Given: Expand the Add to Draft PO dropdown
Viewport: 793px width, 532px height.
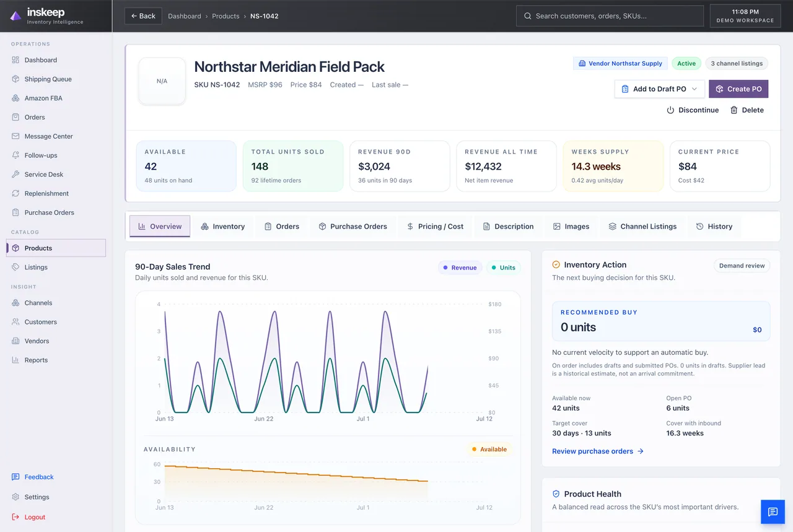Looking at the screenshot, I should 659,89.
